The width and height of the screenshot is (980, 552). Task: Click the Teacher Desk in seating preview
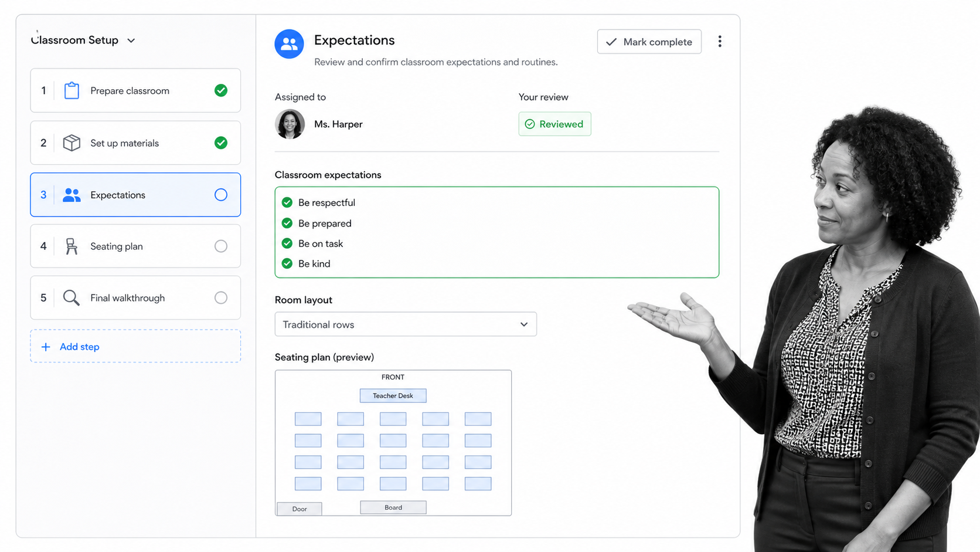pos(393,395)
